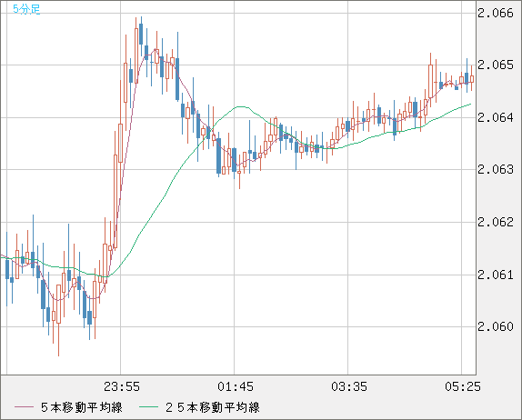Click the 01:45 time axis label
The image size is (522, 420).
236,386
